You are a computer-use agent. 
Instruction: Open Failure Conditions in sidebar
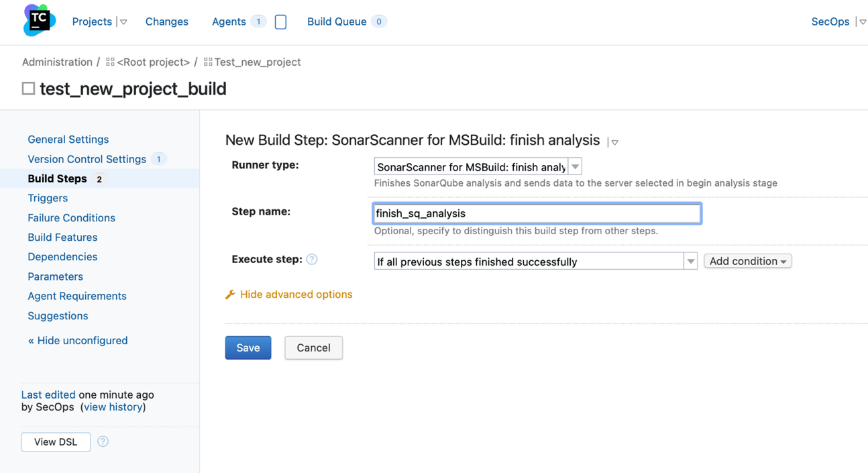click(x=71, y=217)
